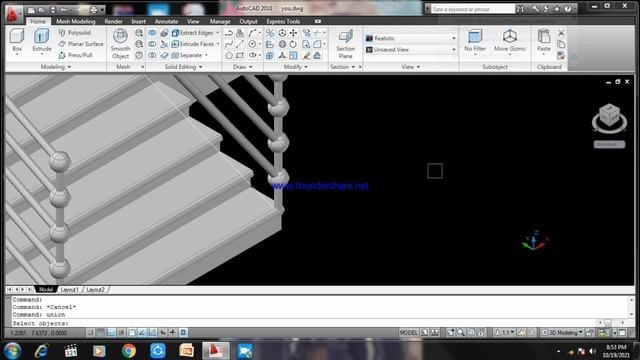Expand the Solid Editing panel
This screenshot has height=360, width=640.
183,67
